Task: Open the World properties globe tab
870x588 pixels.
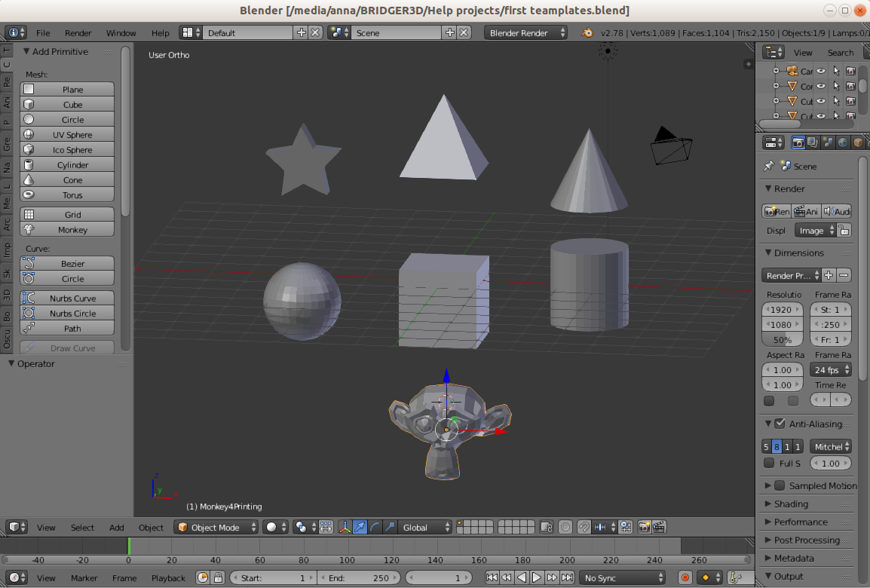Action: tap(843, 142)
